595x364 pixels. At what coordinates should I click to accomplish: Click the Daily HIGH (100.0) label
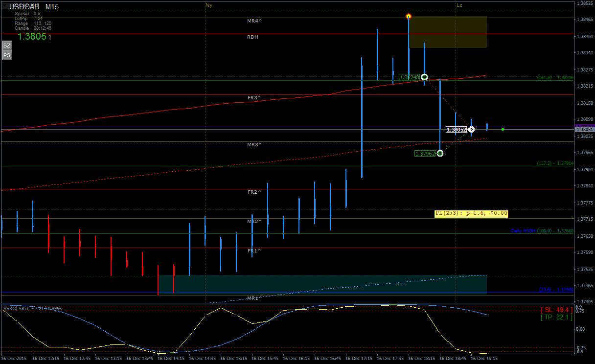click(542, 230)
